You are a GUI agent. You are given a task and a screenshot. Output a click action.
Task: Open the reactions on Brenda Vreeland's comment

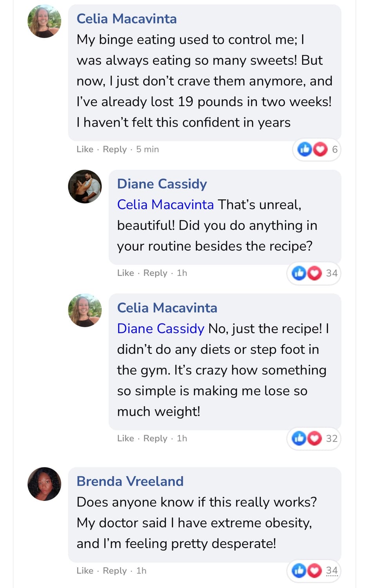coord(314,571)
